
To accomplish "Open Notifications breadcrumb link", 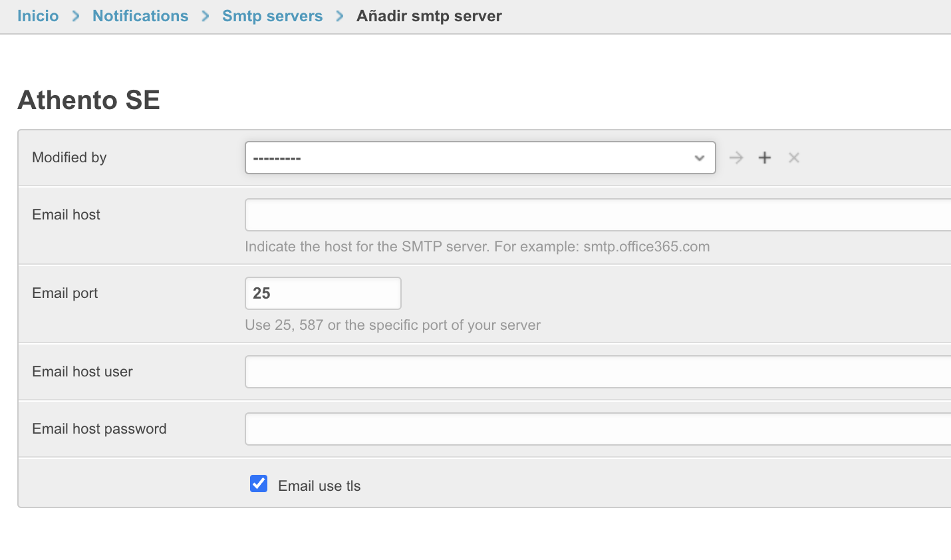I will click(140, 16).
